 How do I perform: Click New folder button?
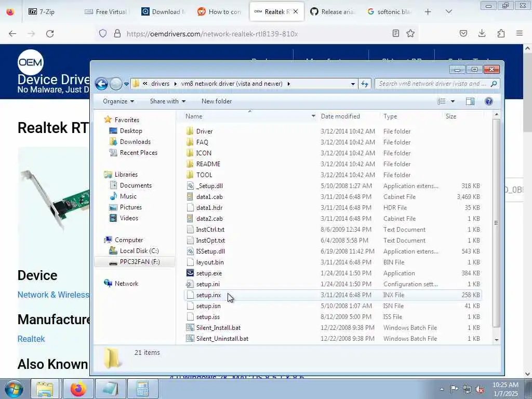pyautogui.click(x=217, y=101)
